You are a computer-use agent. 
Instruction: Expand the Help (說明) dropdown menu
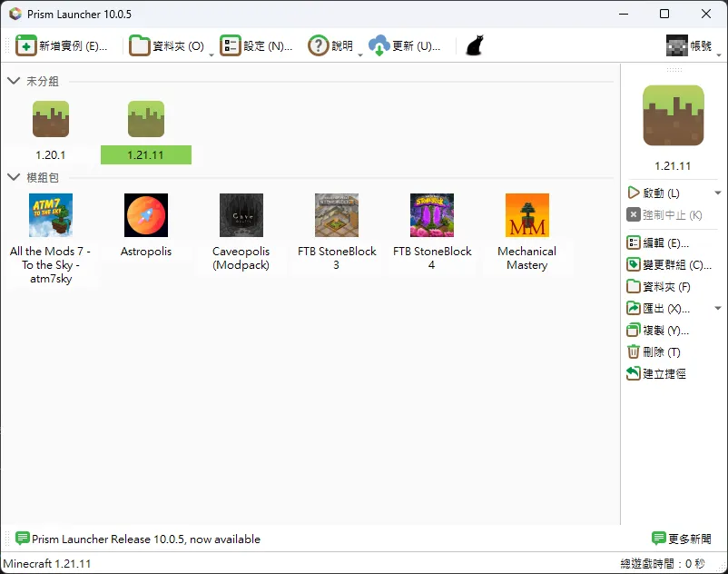pos(360,53)
